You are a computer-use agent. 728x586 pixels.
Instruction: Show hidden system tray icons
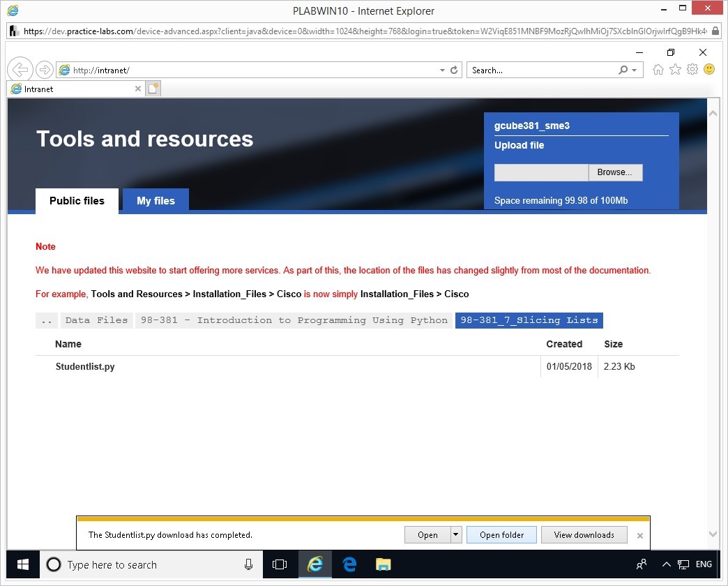(x=666, y=564)
